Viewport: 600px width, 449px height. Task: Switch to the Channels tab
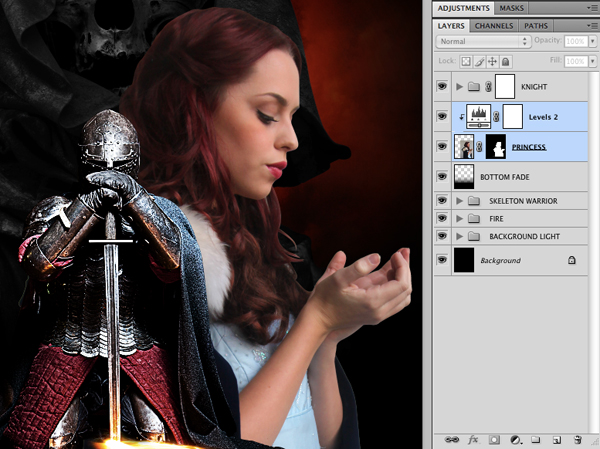[x=494, y=25]
